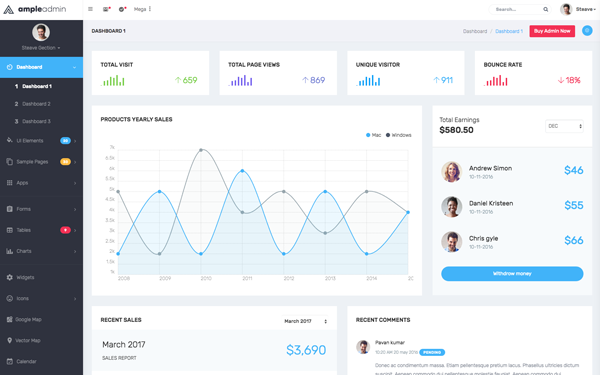Screen dimensions: 600x375
Task: Open the DEC month dropdown
Action: pyautogui.click(x=564, y=126)
